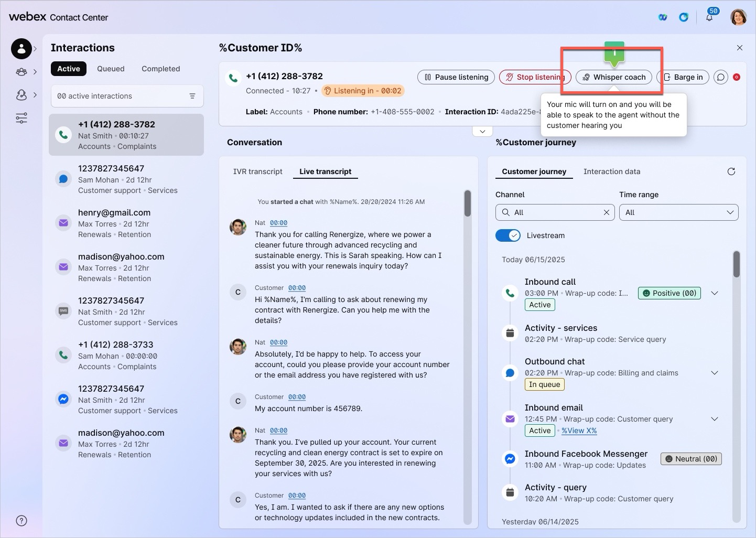The height and width of the screenshot is (538, 756).
Task: Select the Customer journey tab
Action: 534,171
